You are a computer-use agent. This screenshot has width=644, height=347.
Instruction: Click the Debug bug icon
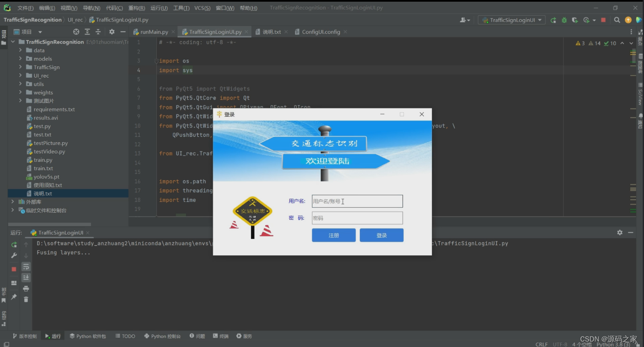pyautogui.click(x=564, y=20)
